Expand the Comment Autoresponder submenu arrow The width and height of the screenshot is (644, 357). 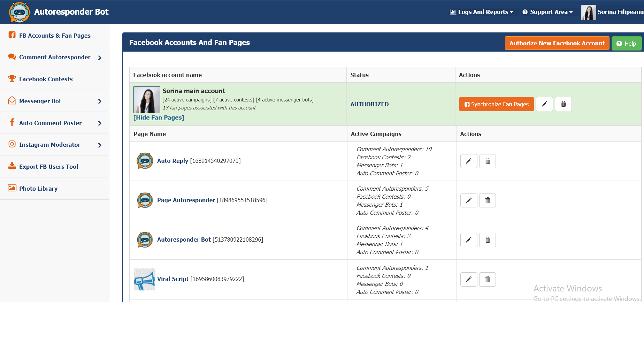click(x=100, y=58)
